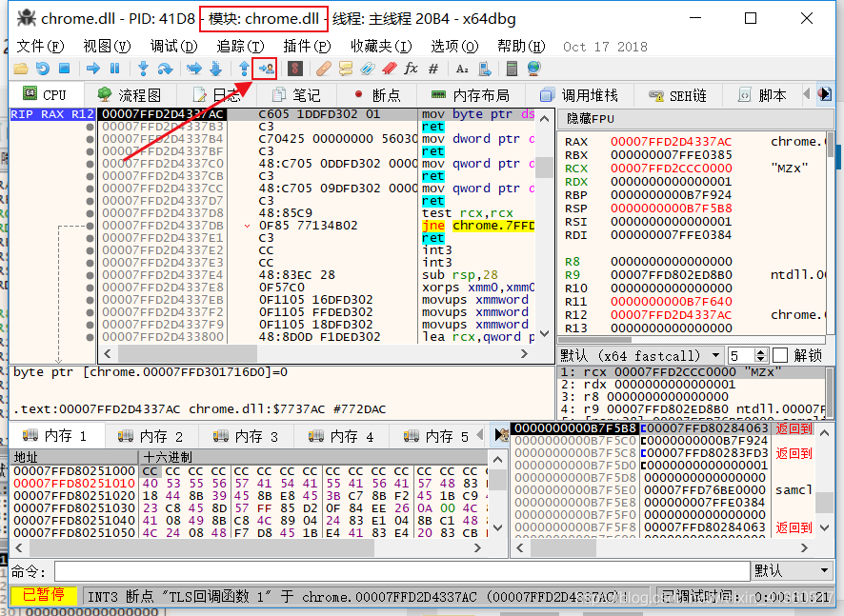The image size is (844, 616).
Task: Click the disassembly scrollbar down arrow
Action: 545,333
